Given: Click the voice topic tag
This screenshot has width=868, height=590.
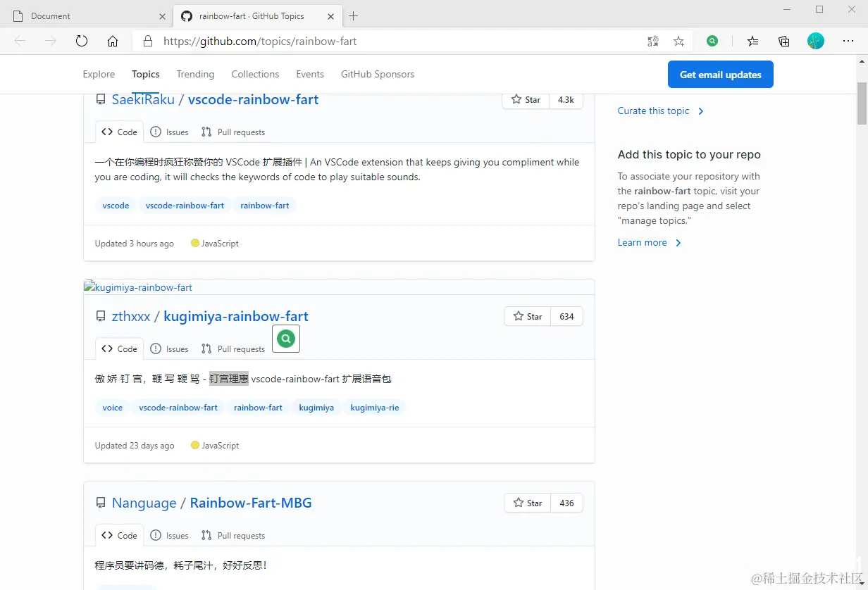Looking at the screenshot, I should click(112, 408).
